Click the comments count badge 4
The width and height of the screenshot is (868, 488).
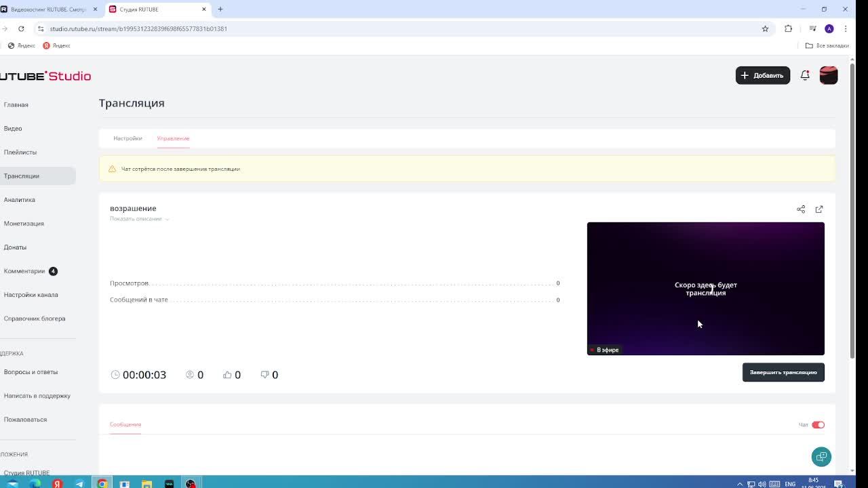click(53, 271)
